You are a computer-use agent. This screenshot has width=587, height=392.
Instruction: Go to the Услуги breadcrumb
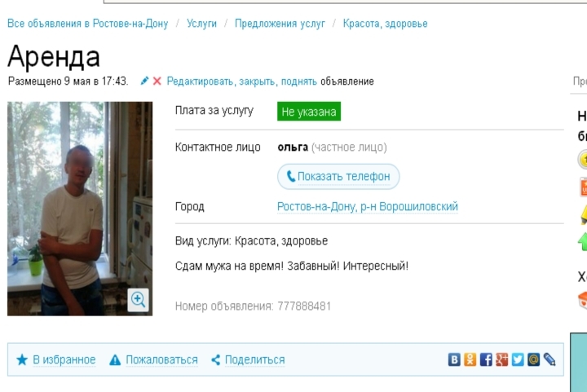click(x=201, y=24)
